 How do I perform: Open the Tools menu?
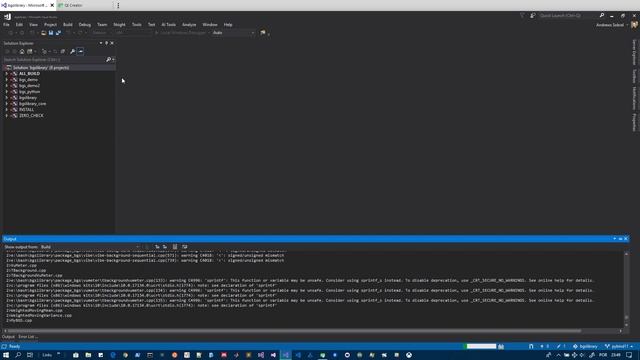coord(136,24)
